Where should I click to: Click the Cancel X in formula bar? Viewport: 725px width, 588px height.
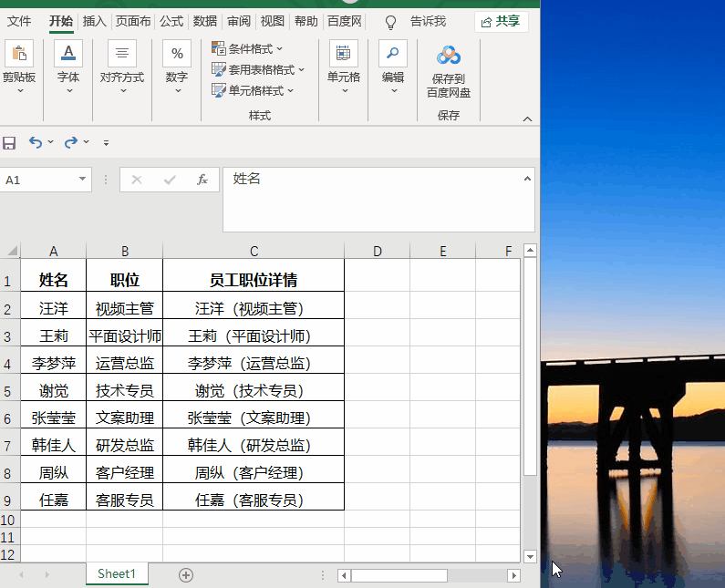[137, 180]
